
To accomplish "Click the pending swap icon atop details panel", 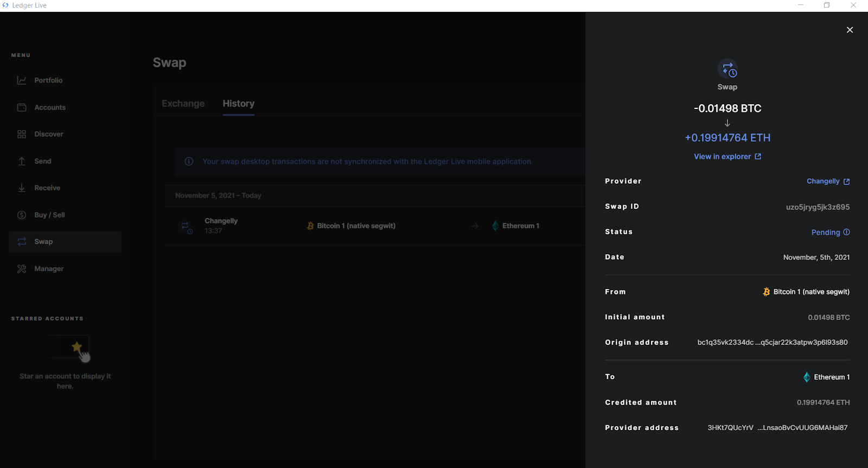I will click(727, 69).
